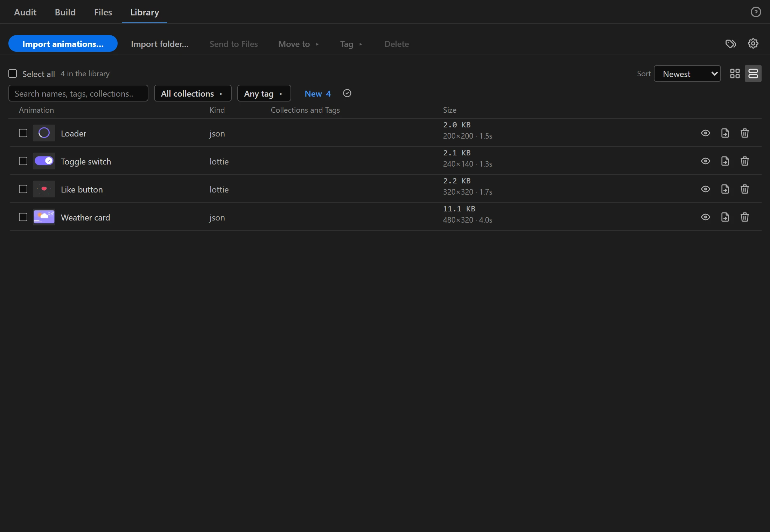Mark all new as seen check icon
Viewport: 770px width, 532px height.
pyautogui.click(x=347, y=93)
